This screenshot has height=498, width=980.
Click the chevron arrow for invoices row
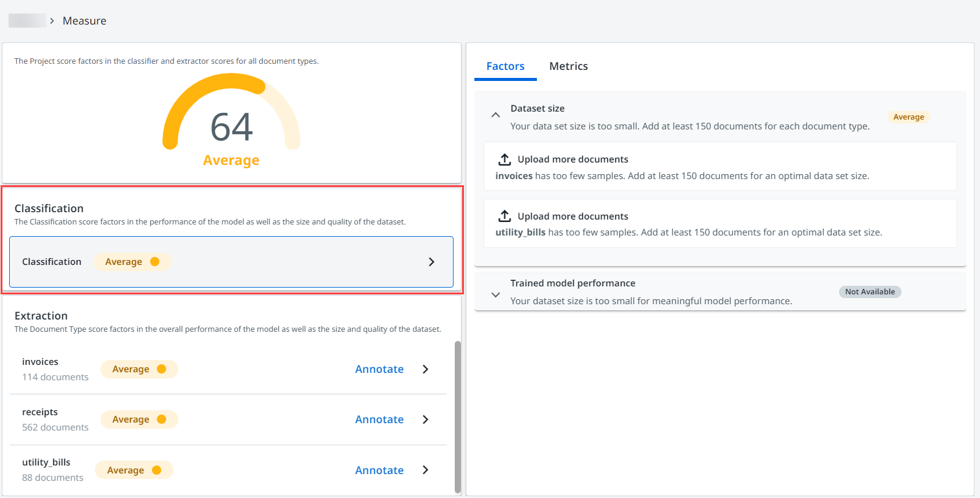(x=425, y=369)
